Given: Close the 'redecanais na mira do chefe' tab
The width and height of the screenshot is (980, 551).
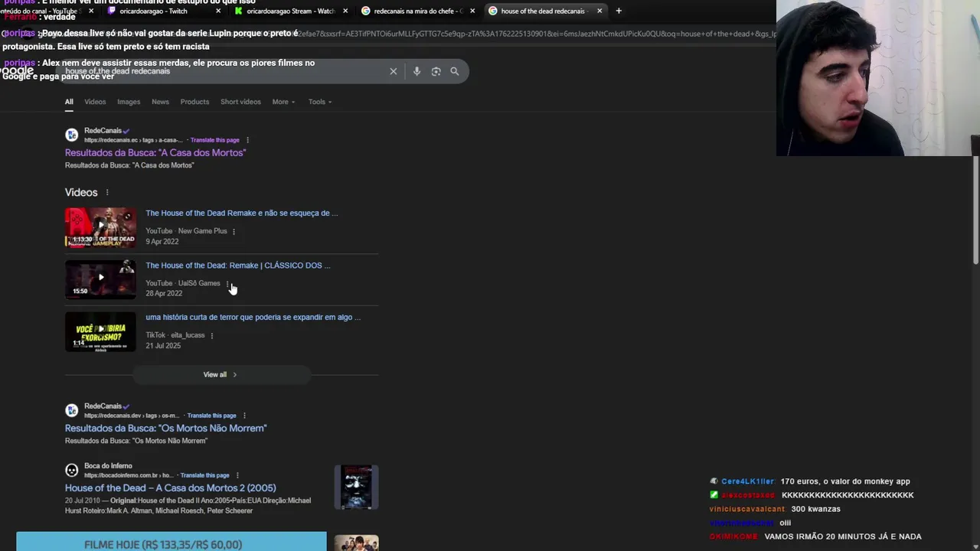Looking at the screenshot, I should 472,11.
